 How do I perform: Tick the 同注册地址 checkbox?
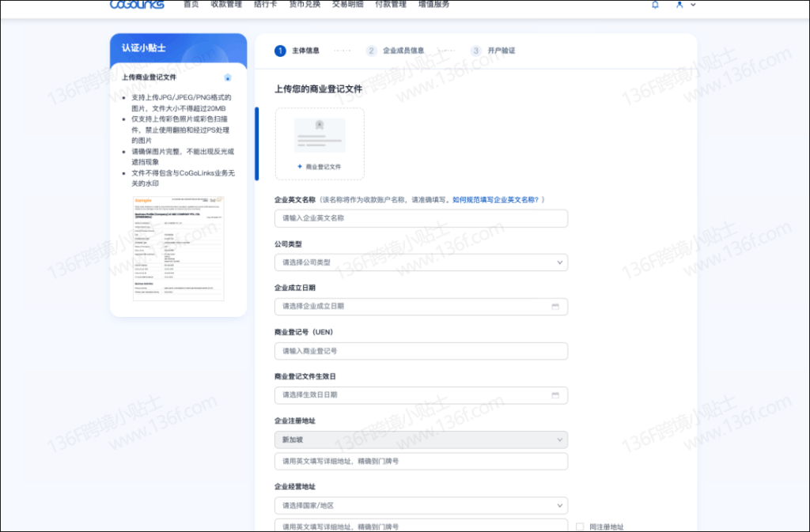pos(580,526)
